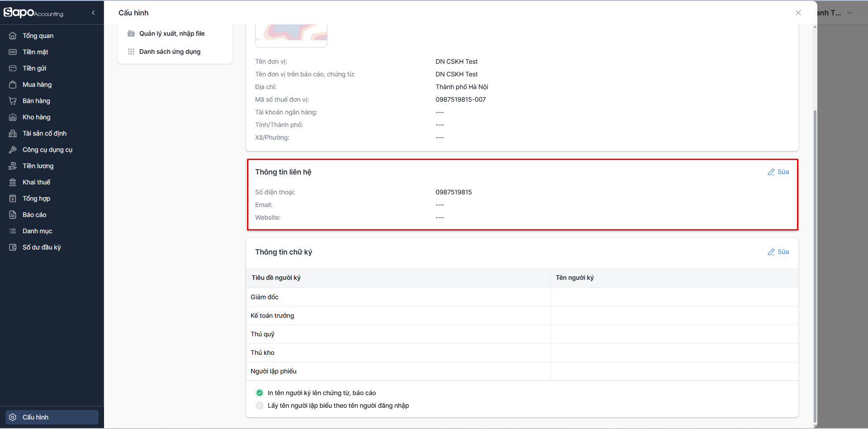The image size is (868, 429).
Task: Click the Cấu hình gear icon
Action: pos(13,417)
